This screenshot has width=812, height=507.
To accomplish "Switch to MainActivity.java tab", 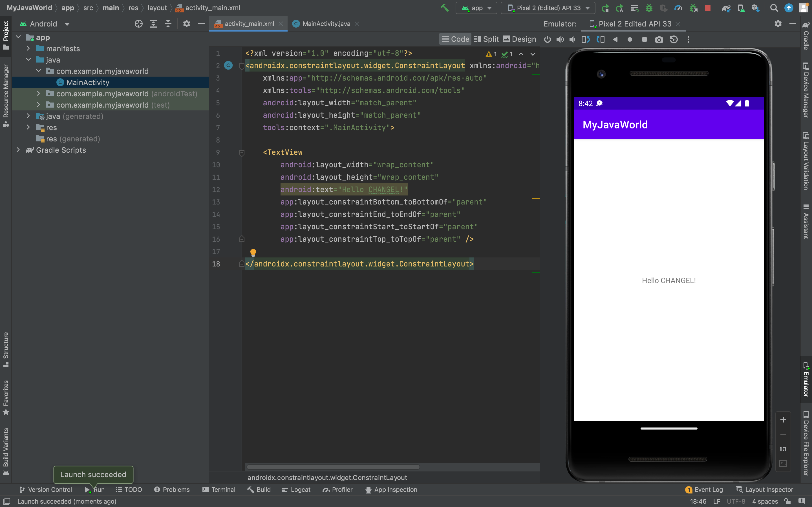I will click(326, 24).
